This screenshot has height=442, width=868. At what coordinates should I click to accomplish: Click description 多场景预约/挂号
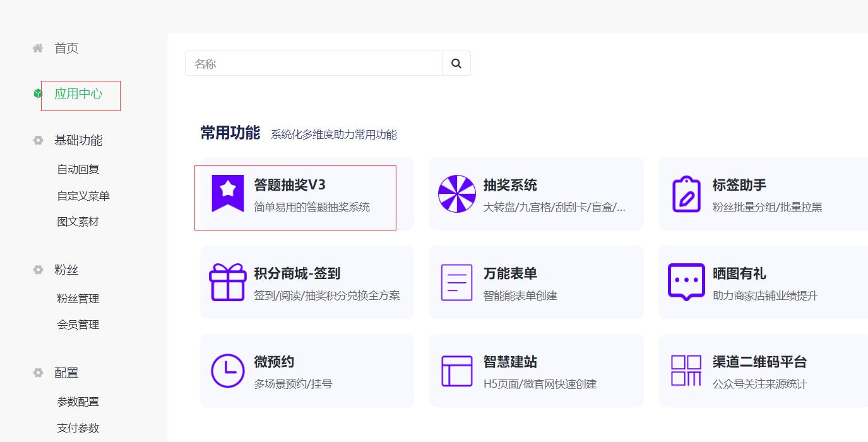coord(293,384)
